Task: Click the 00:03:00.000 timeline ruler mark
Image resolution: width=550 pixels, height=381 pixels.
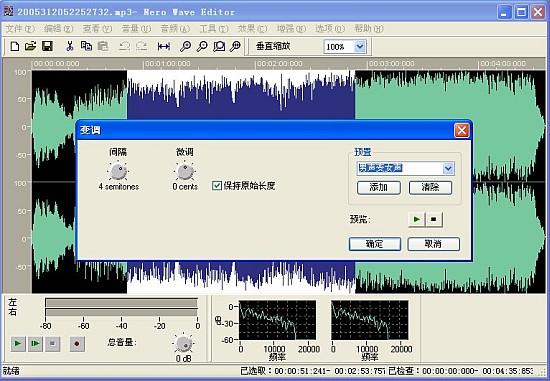Action: click(x=391, y=64)
